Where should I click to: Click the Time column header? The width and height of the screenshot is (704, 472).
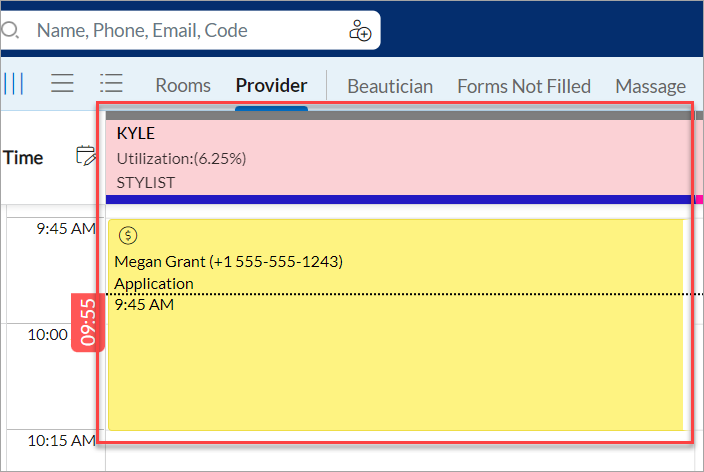point(23,158)
